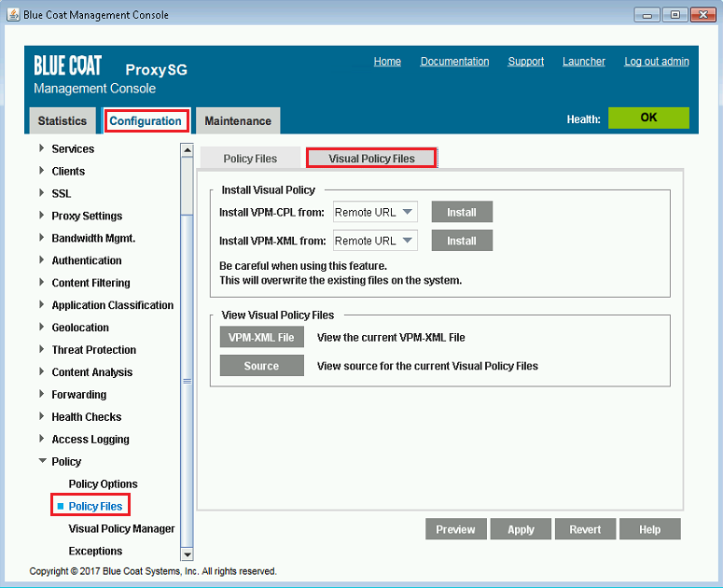Click Install button for VPM-XML
This screenshot has width=723, height=588.
click(462, 241)
